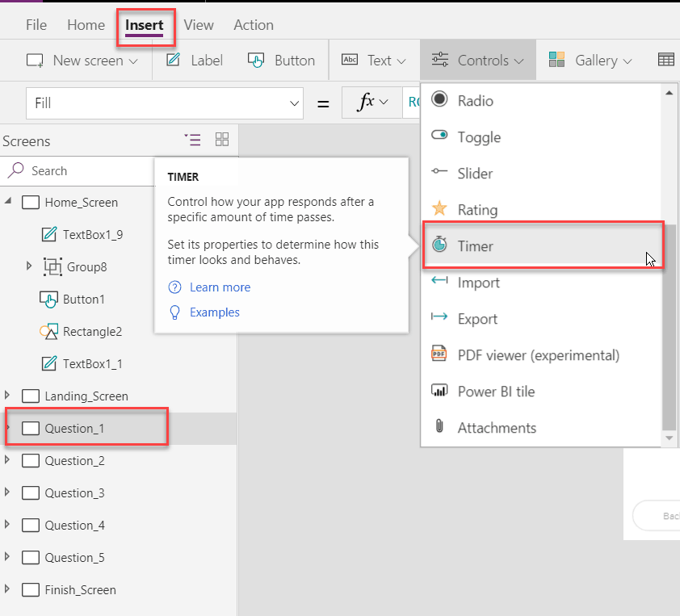The height and width of the screenshot is (616, 680).
Task: Click the Controls menu scrollbar thumb
Action: point(670,327)
